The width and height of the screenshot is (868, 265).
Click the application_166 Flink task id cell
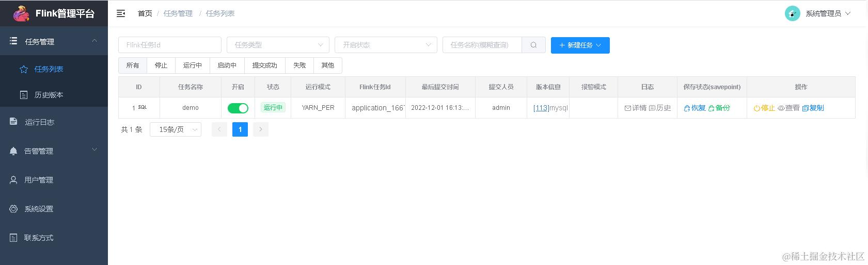pyautogui.click(x=375, y=108)
